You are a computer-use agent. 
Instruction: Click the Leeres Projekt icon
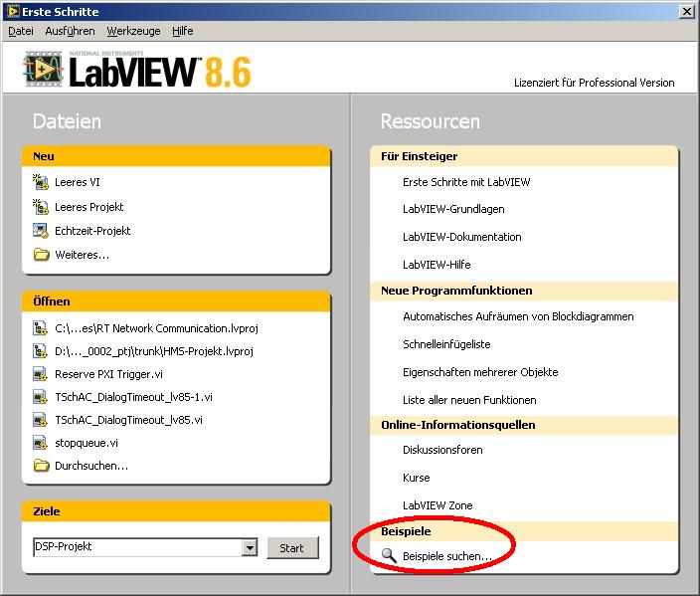tap(41, 207)
